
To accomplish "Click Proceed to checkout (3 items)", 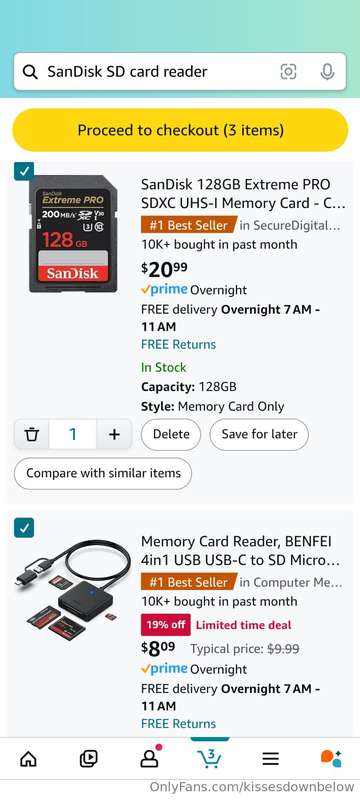I will [180, 130].
